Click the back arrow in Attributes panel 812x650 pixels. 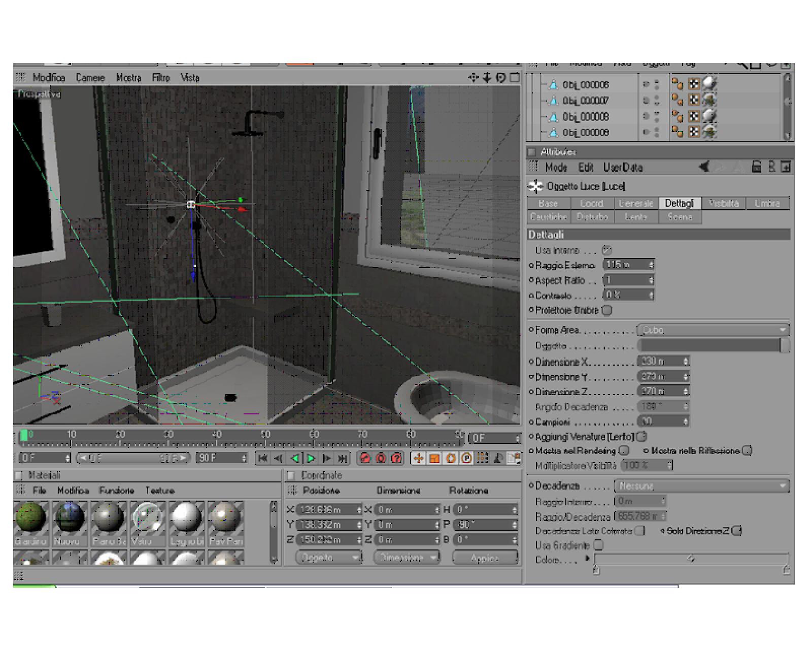coord(704,167)
